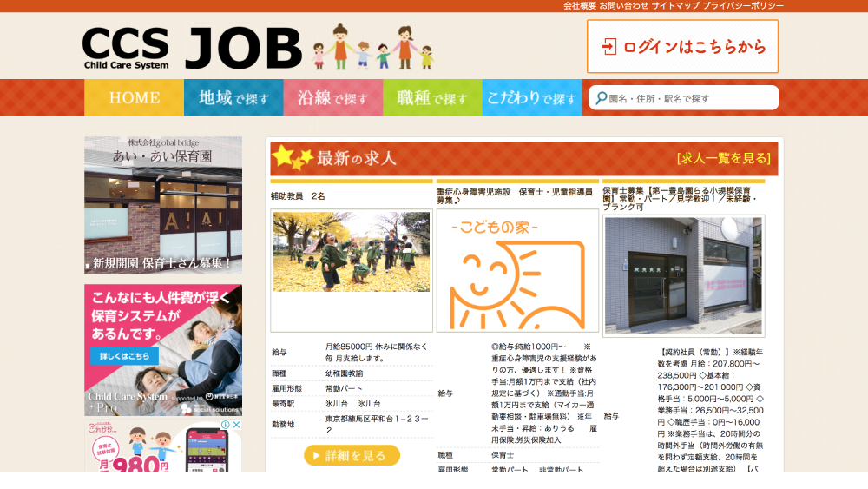Click the magnifier search icon
Screen dimensions: 868x489
(601, 98)
